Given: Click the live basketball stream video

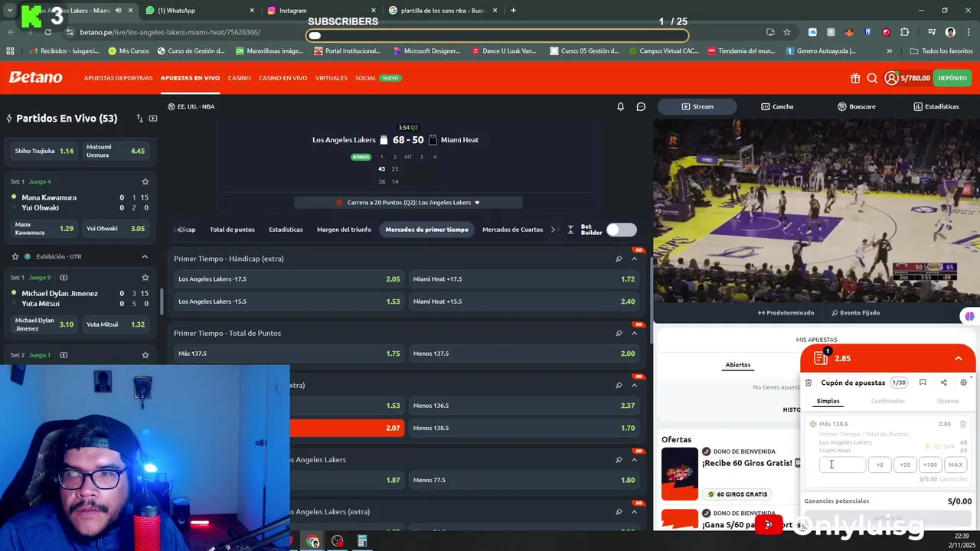Looking at the screenshot, I should (816, 210).
